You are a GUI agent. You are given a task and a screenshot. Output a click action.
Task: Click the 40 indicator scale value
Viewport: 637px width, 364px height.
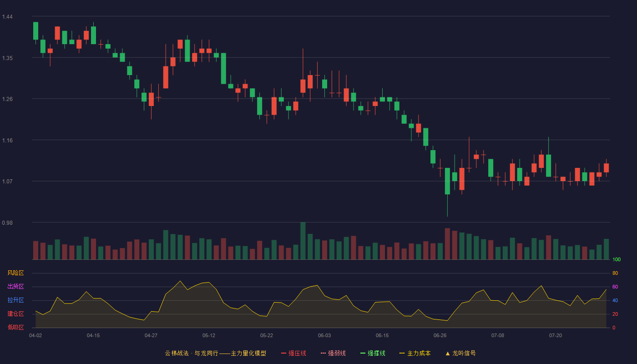615,301
